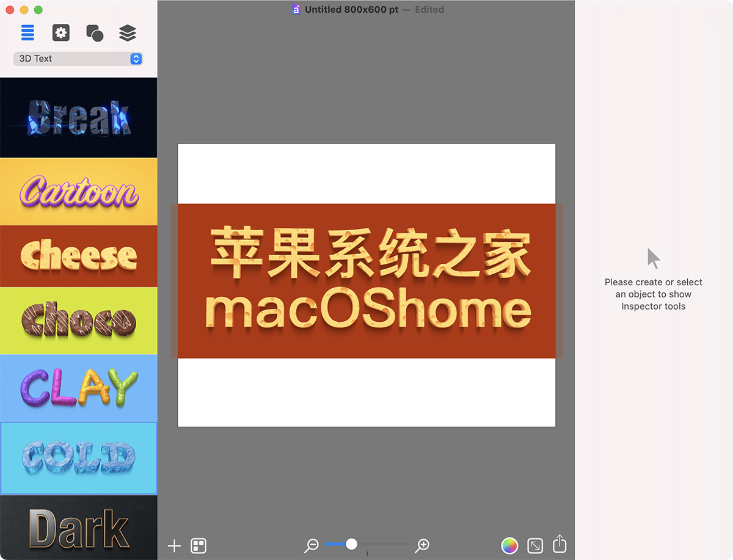Choose the COLD 3D text style
The image size is (733, 560).
[78, 458]
